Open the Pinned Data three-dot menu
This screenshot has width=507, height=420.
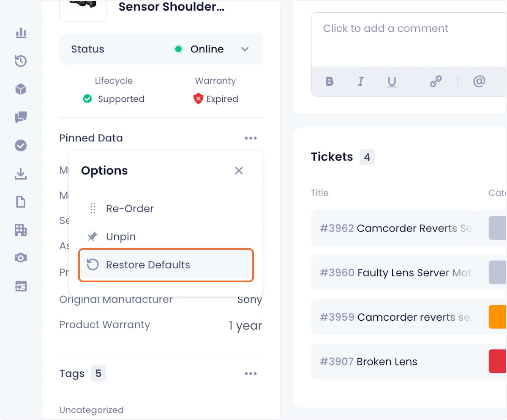pyautogui.click(x=251, y=138)
